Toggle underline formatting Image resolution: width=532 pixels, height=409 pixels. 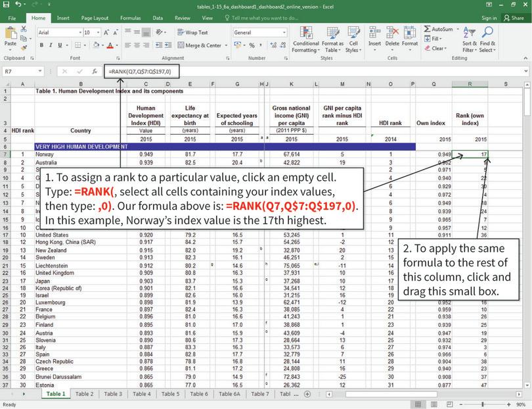(x=58, y=46)
